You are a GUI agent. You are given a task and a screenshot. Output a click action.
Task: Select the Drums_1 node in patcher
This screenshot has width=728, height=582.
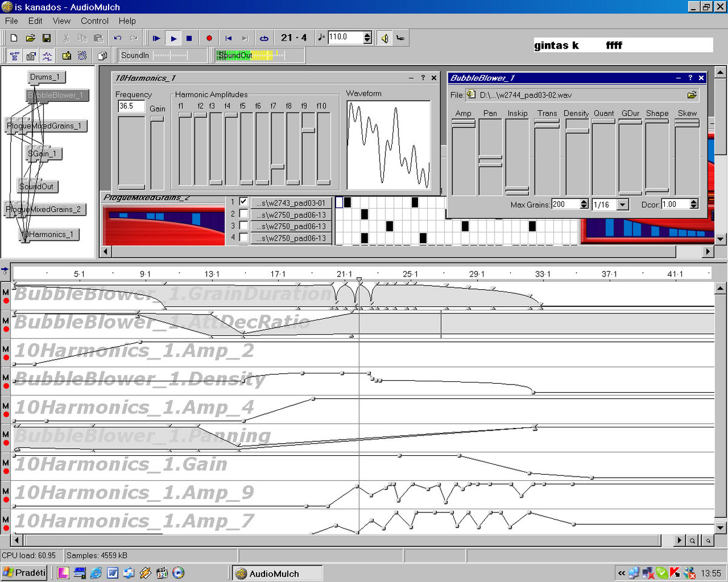[45, 77]
